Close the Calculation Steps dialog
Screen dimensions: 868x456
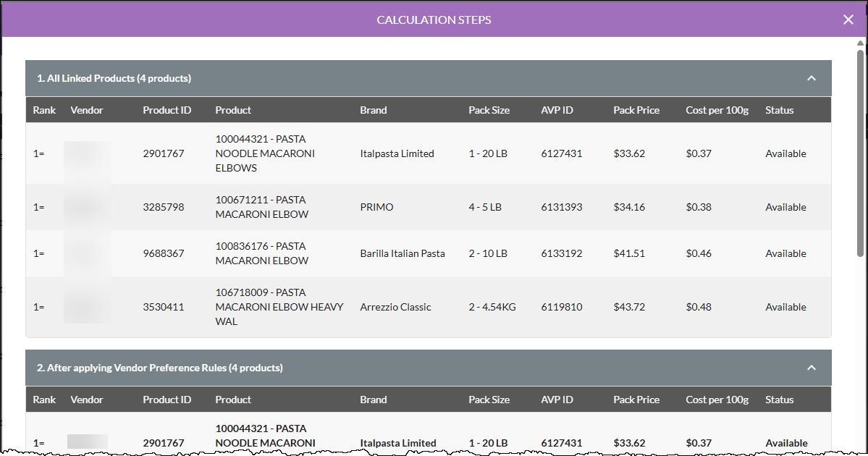coord(848,20)
